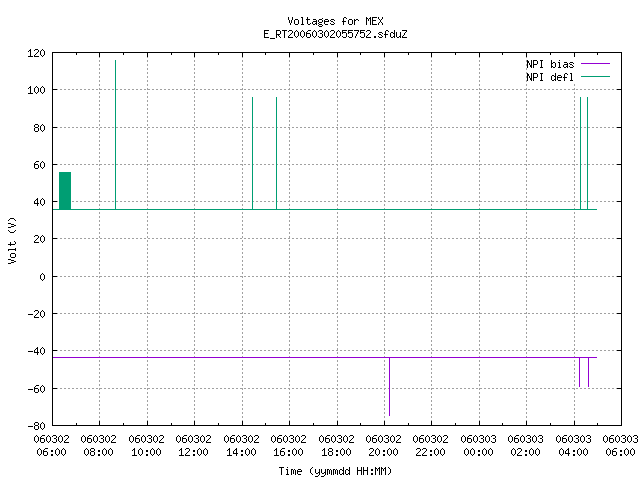Viewport: 640px width, 480px height.
Task: Click the 'Time (yymmdd HH:MM)' x-axis label
Action: tap(335, 471)
